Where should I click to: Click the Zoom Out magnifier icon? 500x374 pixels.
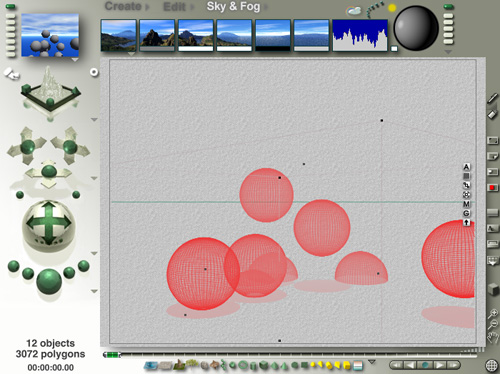[493, 324]
